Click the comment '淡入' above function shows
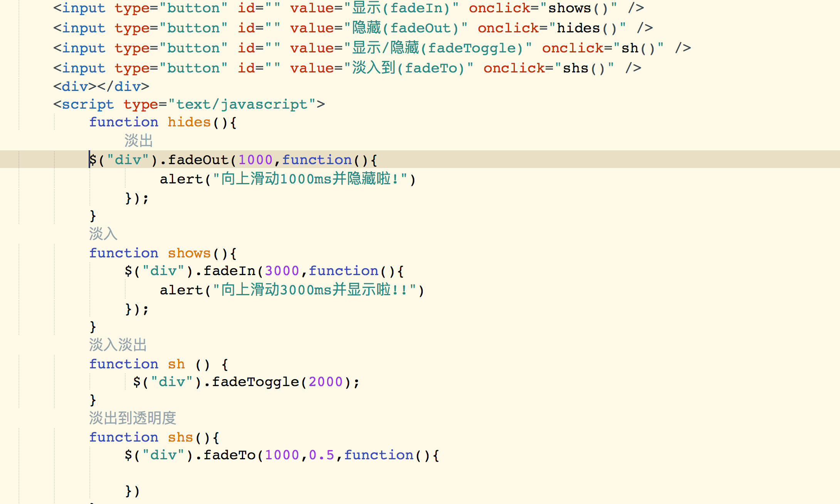840x504 pixels. (x=103, y=234)
